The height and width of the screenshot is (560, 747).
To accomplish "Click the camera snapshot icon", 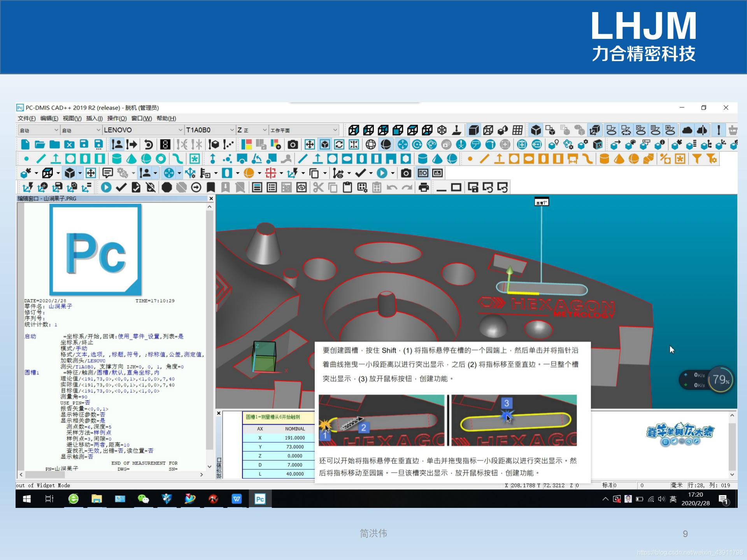I will [x=293, y=145].
